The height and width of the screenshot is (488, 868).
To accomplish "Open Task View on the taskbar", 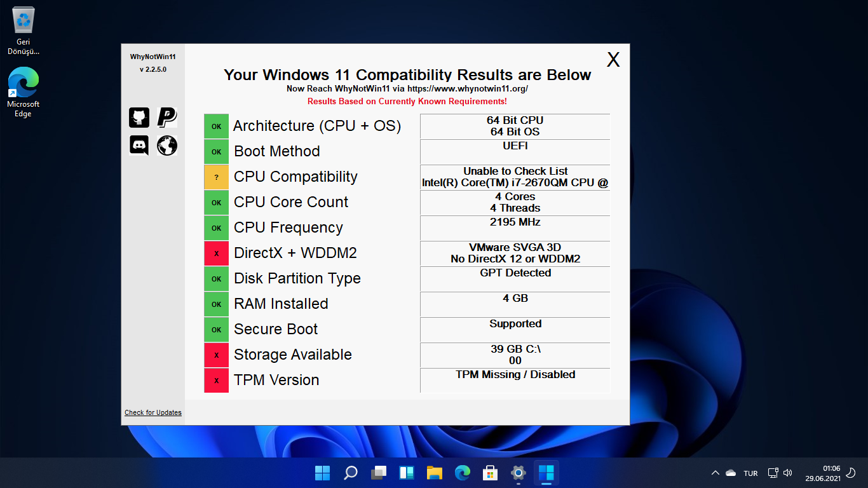I will [x=379, y=473].
